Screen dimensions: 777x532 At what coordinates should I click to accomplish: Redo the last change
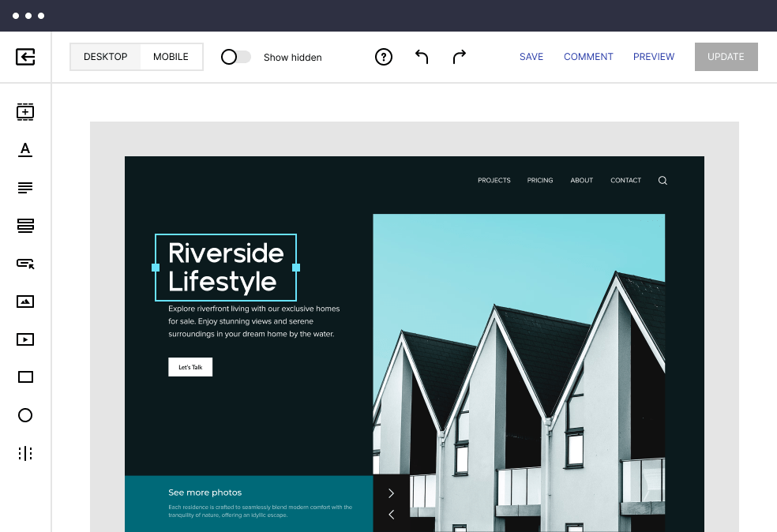[459, 57]
